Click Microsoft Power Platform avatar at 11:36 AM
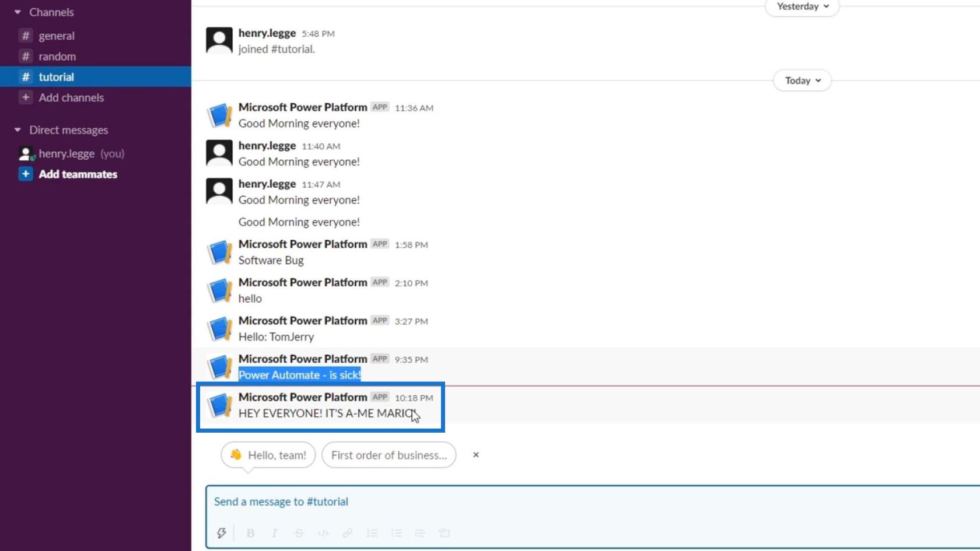Screen dimensions: 980x551 pos(220,115)
